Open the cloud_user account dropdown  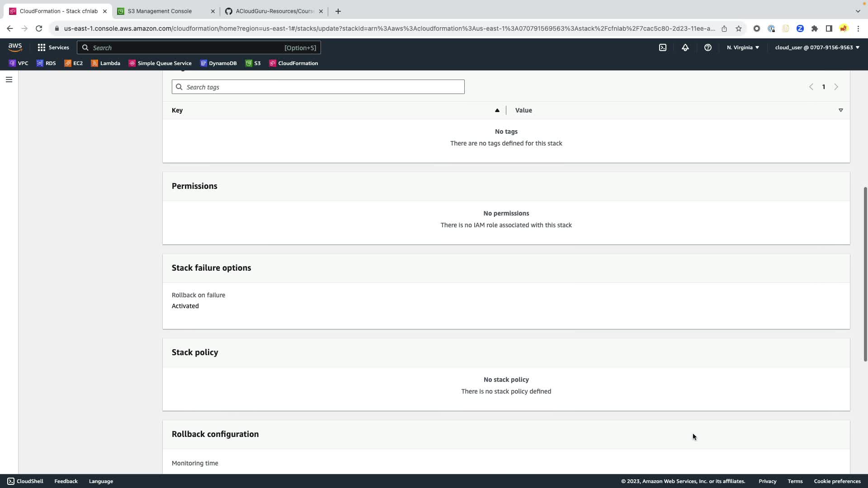coord(817,47)
